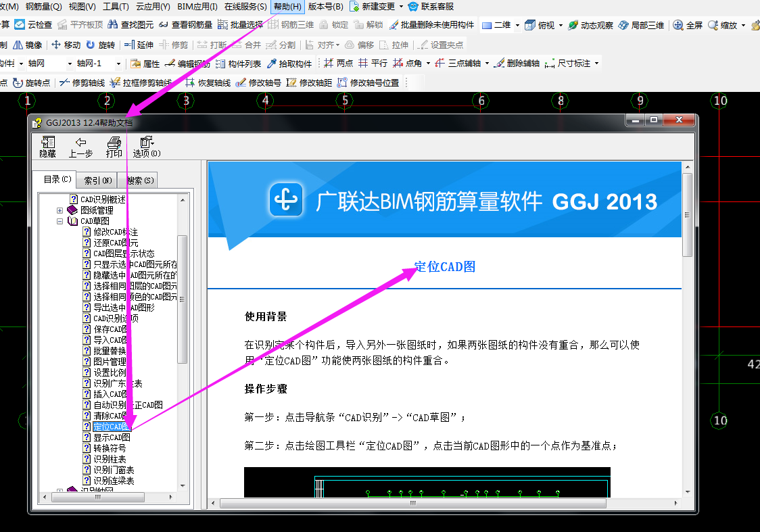Open the 三点辅轴 dropdown arrow
The height and width of the screenshot is (532, 760).
tap(487, 64)
